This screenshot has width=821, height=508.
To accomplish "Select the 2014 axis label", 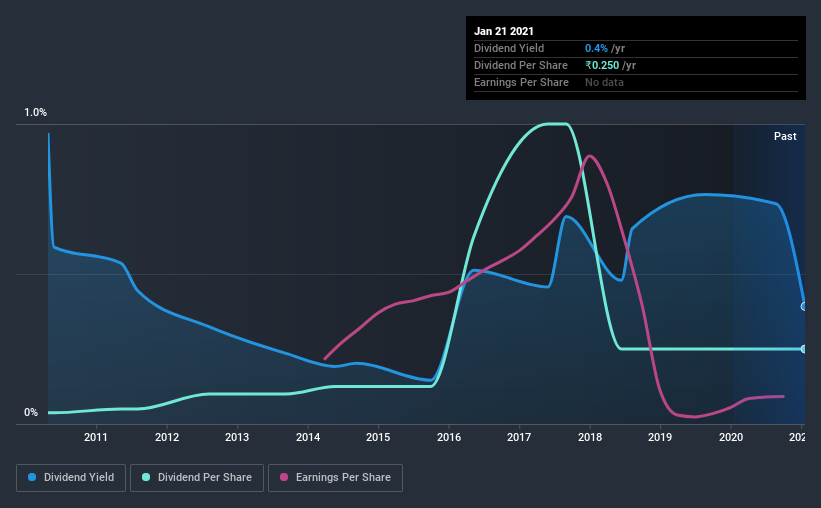I will [308, 437].
